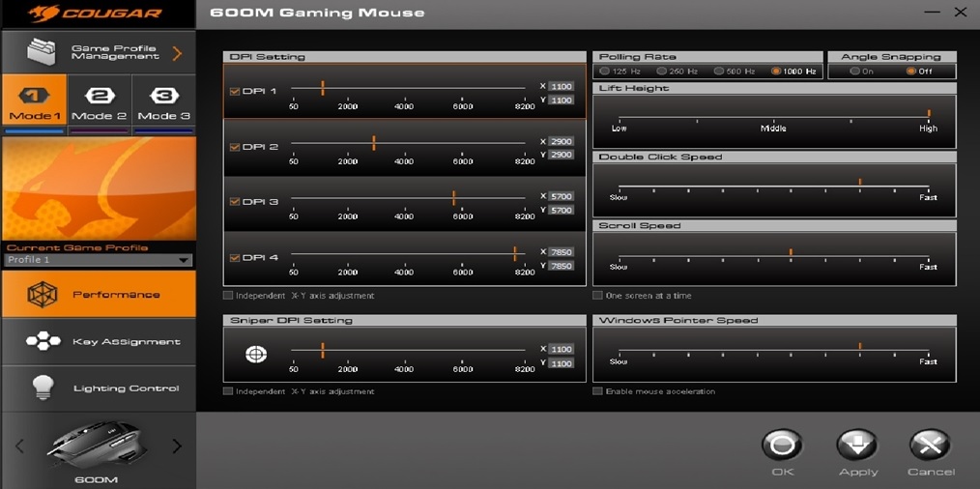
Task: Click the DPI 2 X value field
Action: [562, 141]
